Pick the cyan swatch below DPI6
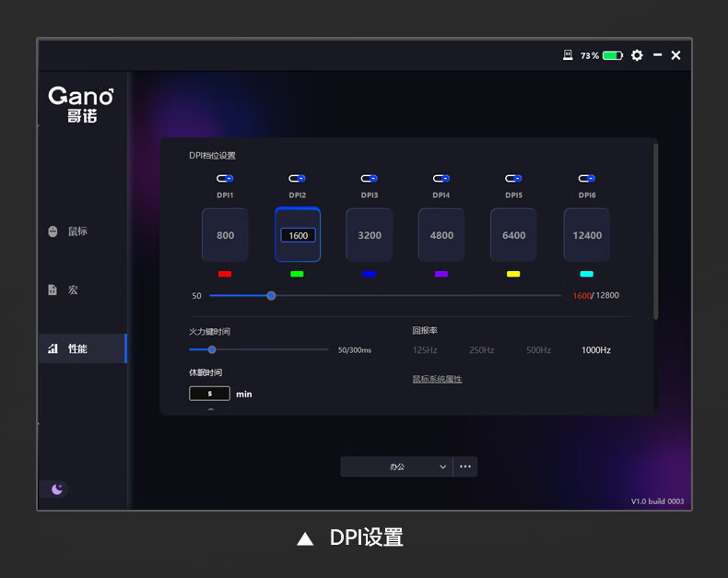This screenshot has height=578, width=728. [x=586, y=274]
